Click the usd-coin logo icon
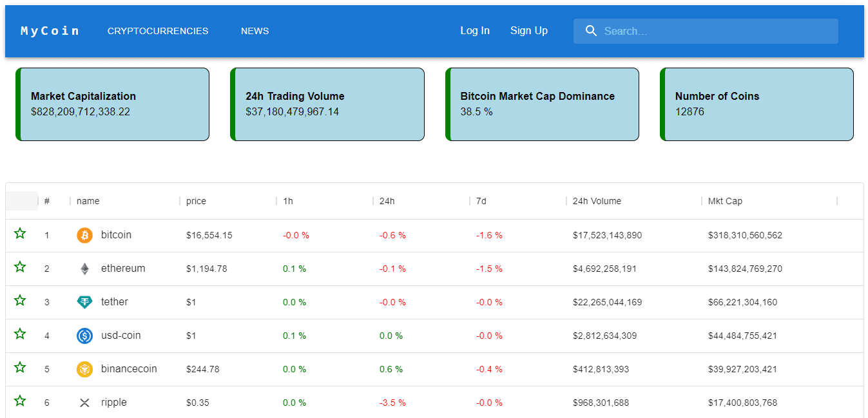This screenshot has height=418, width=868. click(84, 336)
